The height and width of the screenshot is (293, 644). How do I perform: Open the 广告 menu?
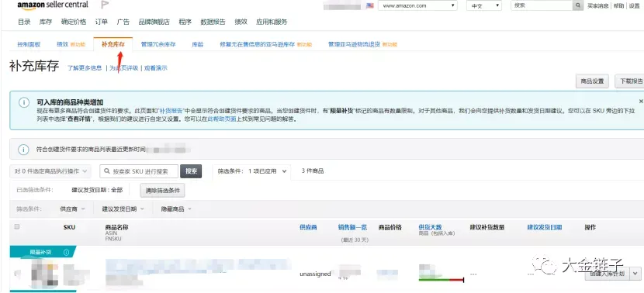[x=123, y=22]
